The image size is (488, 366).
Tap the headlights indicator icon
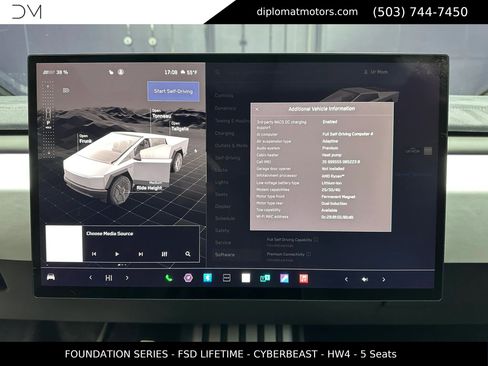66,90
